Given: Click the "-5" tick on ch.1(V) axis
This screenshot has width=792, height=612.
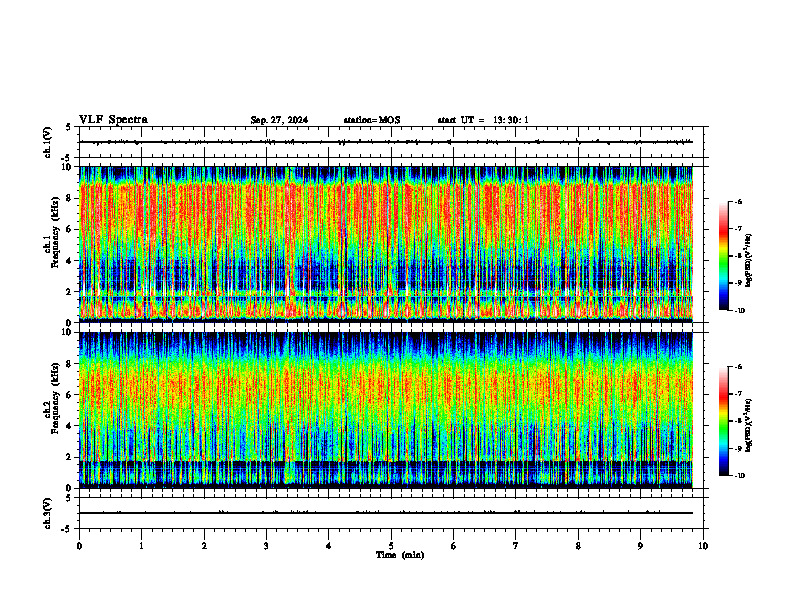Looking at the screenshot, I should (x=66, y=158).
